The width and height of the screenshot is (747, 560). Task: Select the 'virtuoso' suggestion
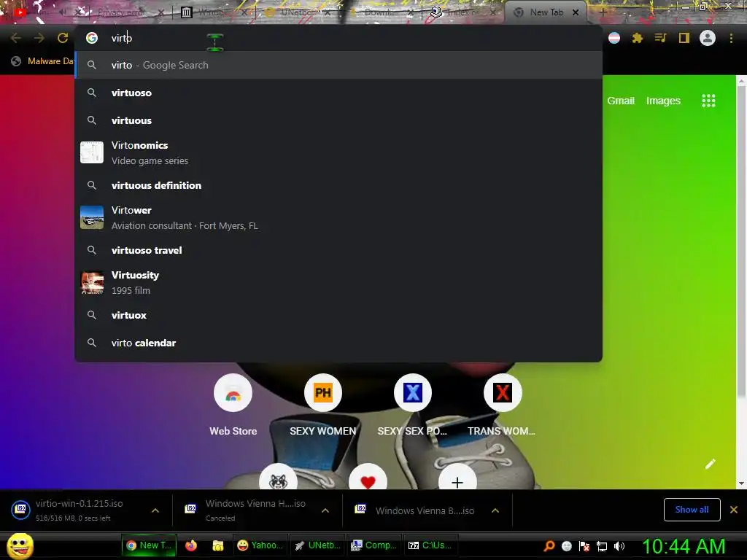click(338, 93)
